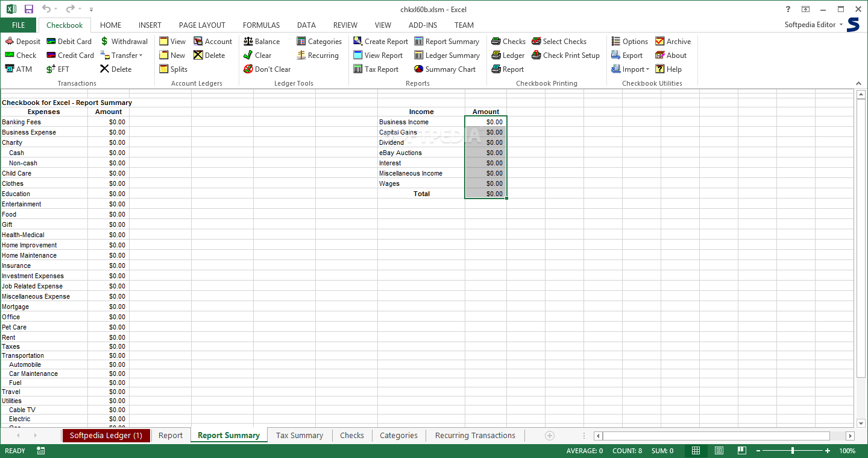868x458 pixels.
Task: Click the vertical scrollbar down arrow
Action: click(x=861, y=423)
